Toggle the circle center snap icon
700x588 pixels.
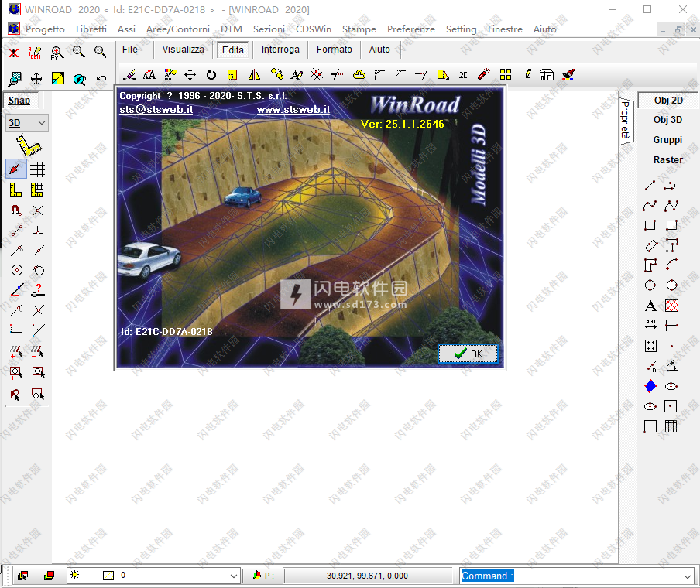tap(17, 270)
